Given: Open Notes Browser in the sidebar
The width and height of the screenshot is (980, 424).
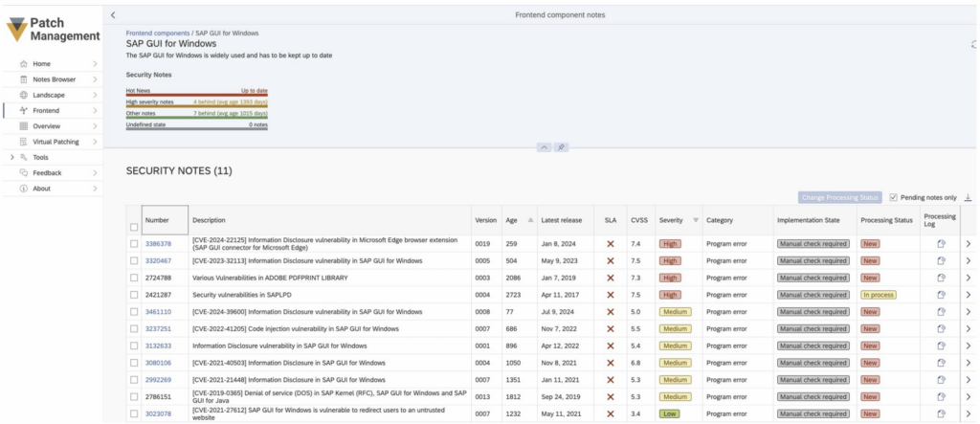Looking at the screenshot, I should pyautogui.click(x=54, y=79).
